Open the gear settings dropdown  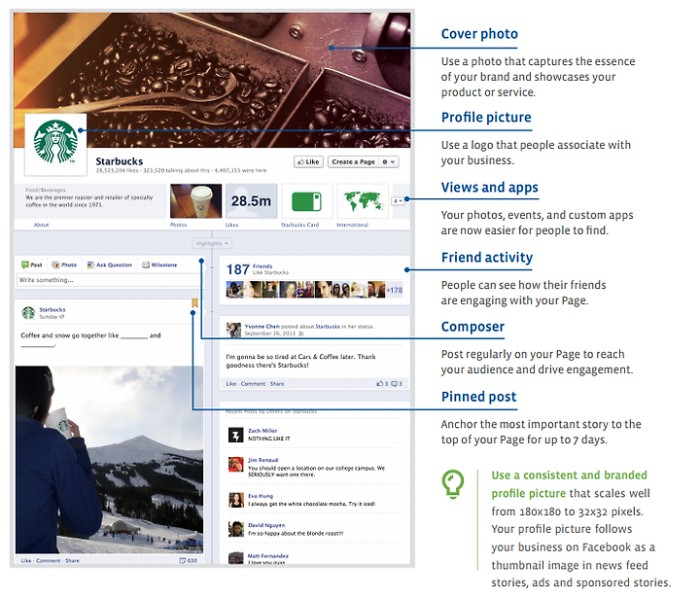point(388,162)
